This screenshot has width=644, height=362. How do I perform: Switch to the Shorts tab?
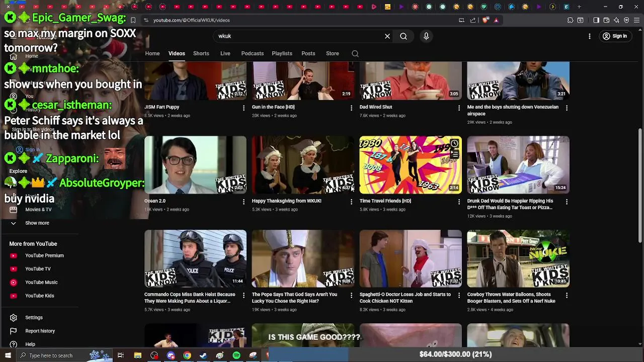coord(201,53)
